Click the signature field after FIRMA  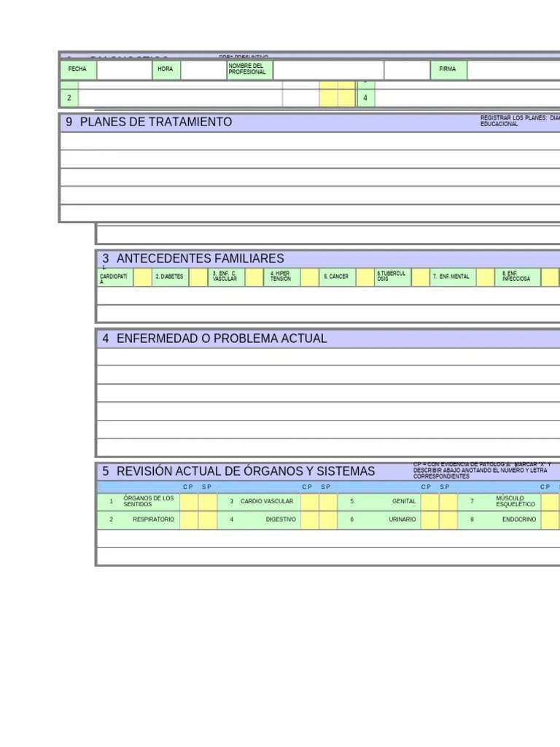pos(514,70)
